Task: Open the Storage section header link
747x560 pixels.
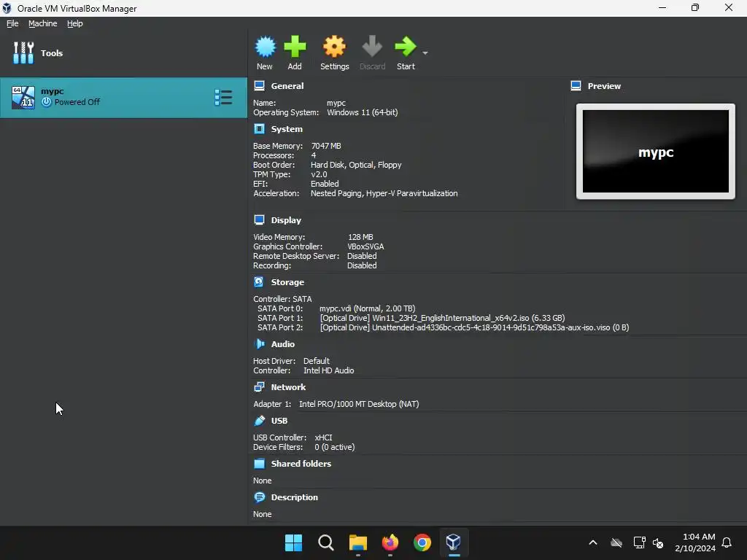Action: (x=287, y=282)
